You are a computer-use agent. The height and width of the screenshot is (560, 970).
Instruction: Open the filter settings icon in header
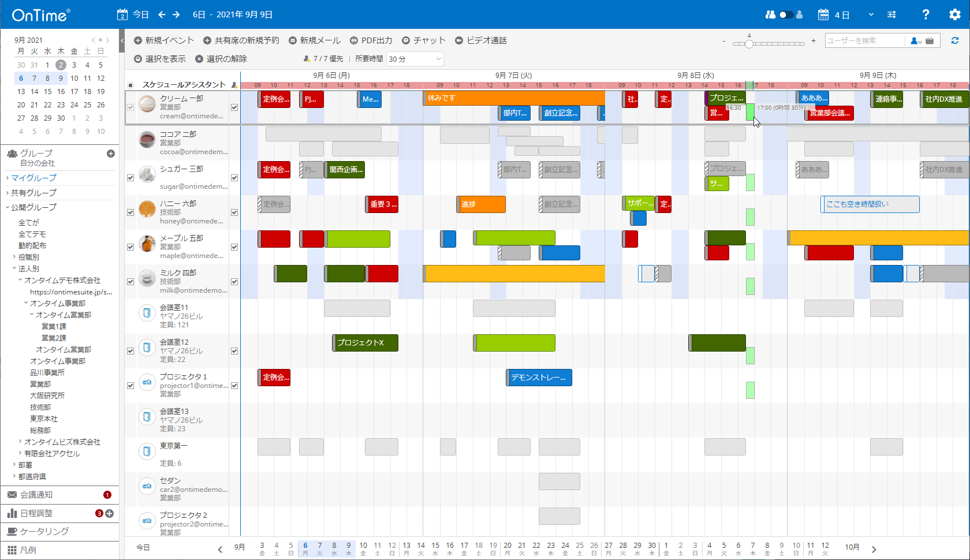[891, 14]
